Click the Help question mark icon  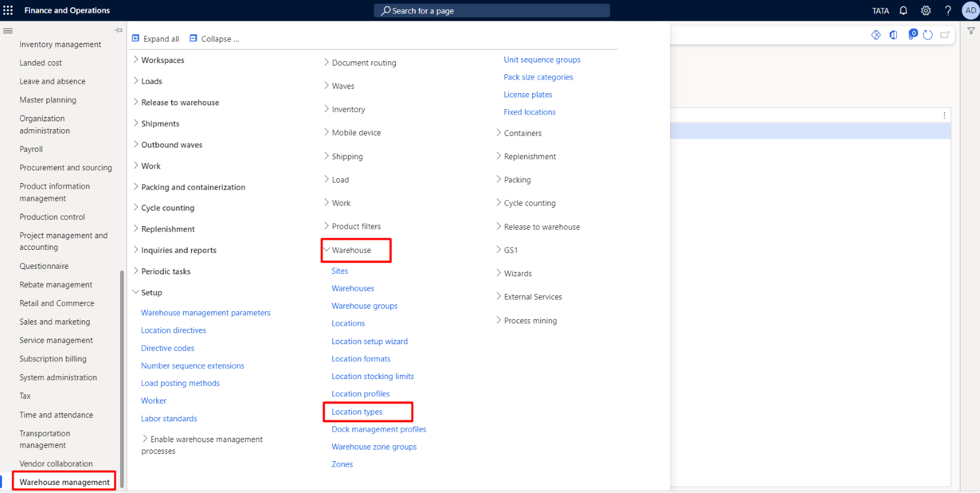point(948,10)
